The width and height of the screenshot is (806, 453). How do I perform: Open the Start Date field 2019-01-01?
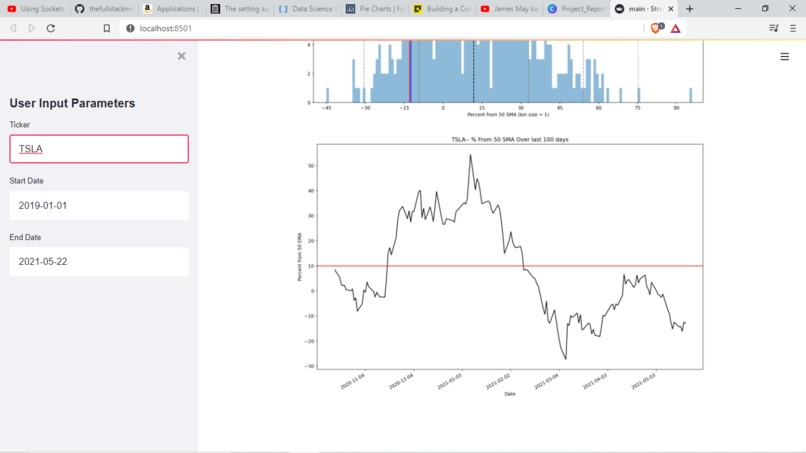(x=99, y=206)
